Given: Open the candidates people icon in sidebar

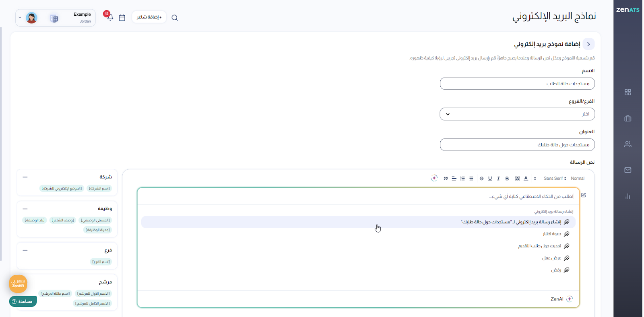Looking at the screenshot, I should coord(628,144).
